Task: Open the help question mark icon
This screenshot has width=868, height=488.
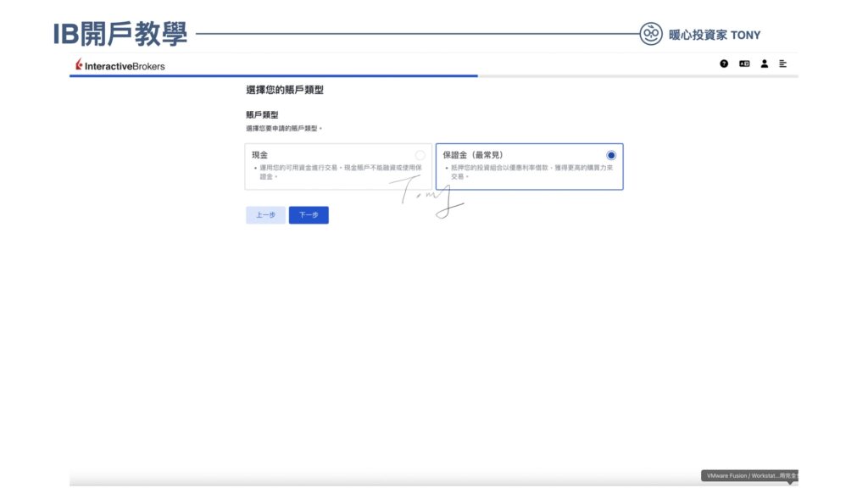Action: pyautogui.click(x=724, y=64)
